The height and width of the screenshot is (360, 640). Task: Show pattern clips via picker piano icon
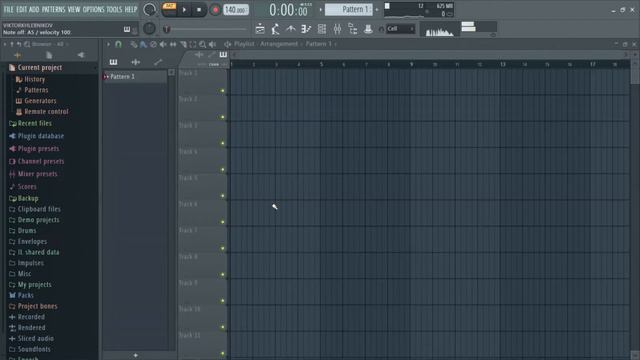pos(113,62)
